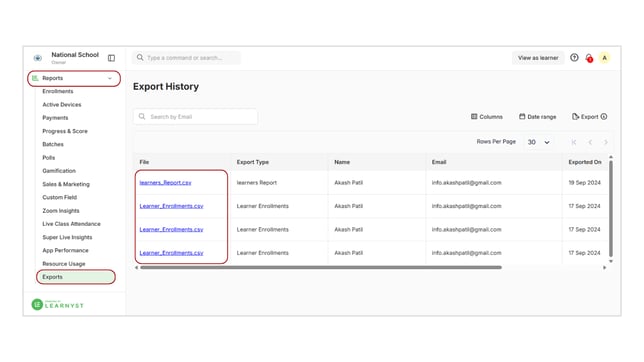The width and height of the screenshot is (644, 362).
Task: Open the Columns selector
Action: coord(487,117)
